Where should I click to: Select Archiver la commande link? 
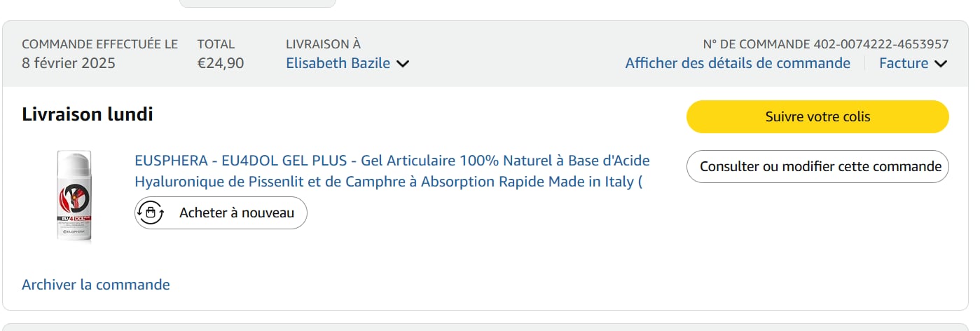point(96,285)
